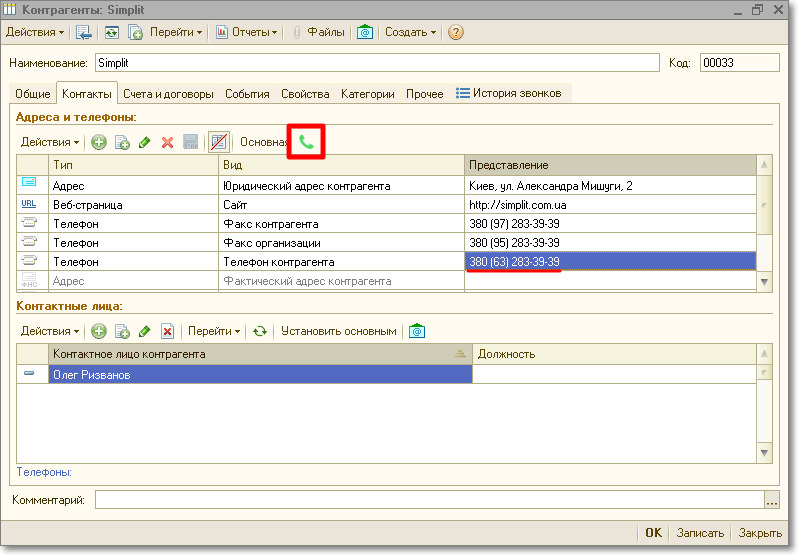The height and width of the screenshot is (555, 798).
Task: Add new contact person with green plus
Action: pos(99,331)
